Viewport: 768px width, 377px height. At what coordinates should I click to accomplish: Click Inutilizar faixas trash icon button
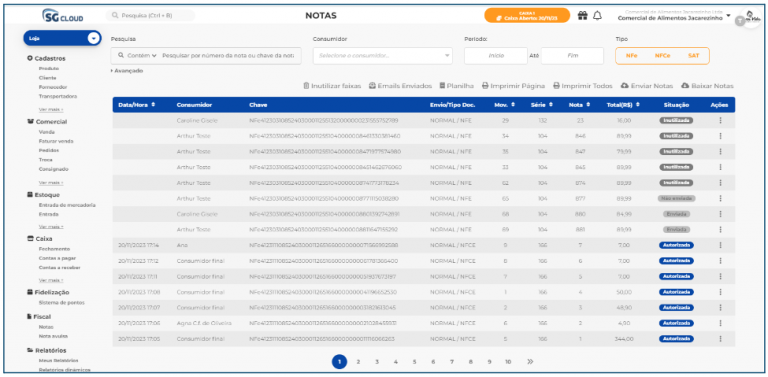click(332, 86)
